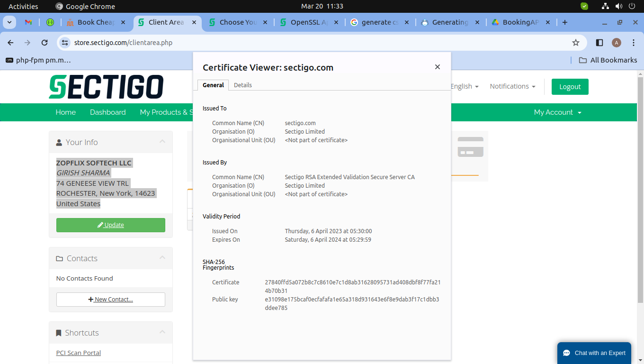Open the English language dropdown
The height and width of the screenshot is (364, 644).
(465, 86)
